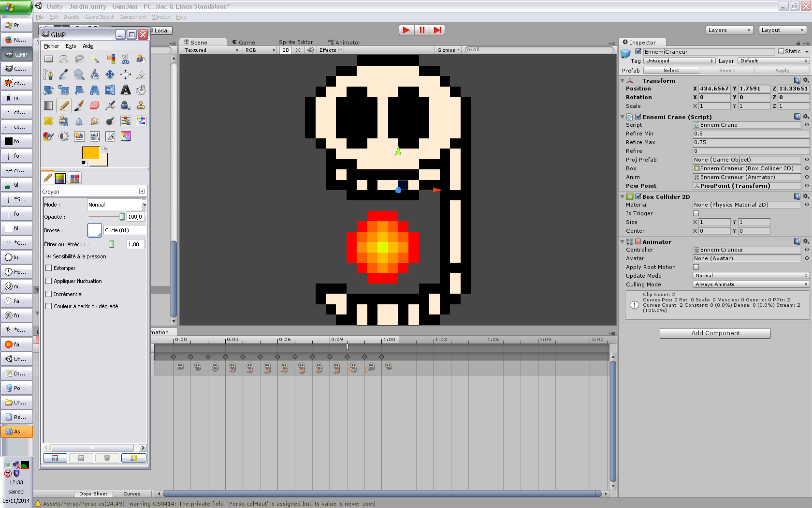Screen dimensions: 812x508
Task: Click the prefab Select button
Action: (x=671, y=71)
